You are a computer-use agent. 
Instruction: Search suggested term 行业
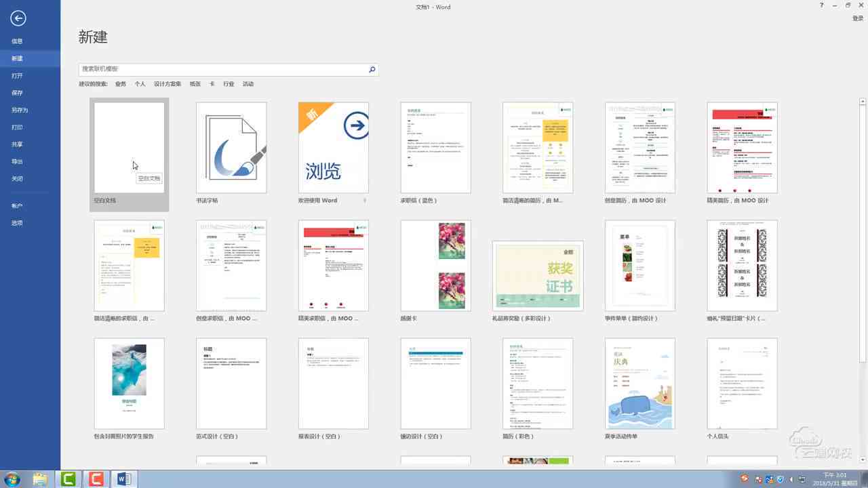tap(229, 84)
